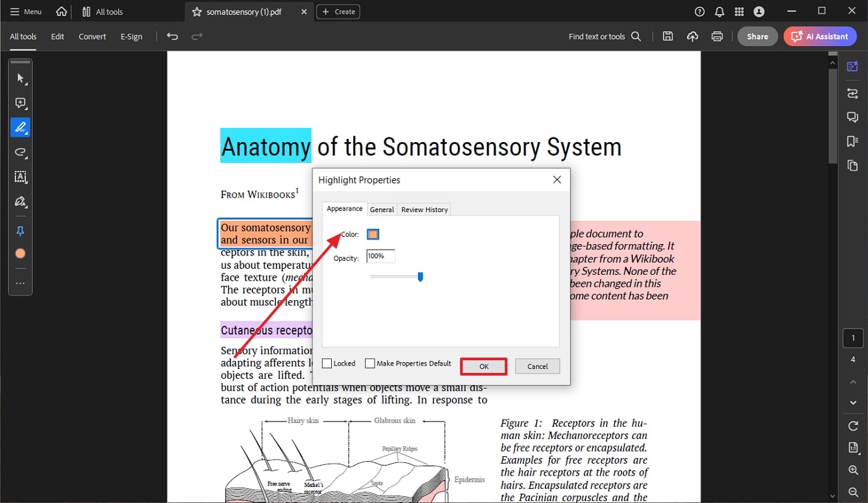Confirm with the OK button
Screen dimensions: 868x503
click(484, 366)
